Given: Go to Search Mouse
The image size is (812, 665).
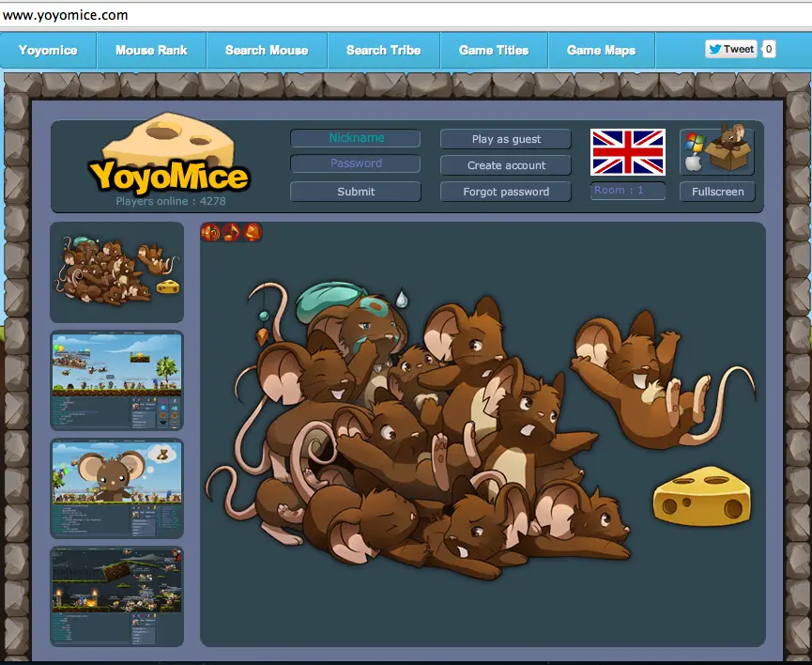Looking at the screenshot, I should [x=267, y=51].
